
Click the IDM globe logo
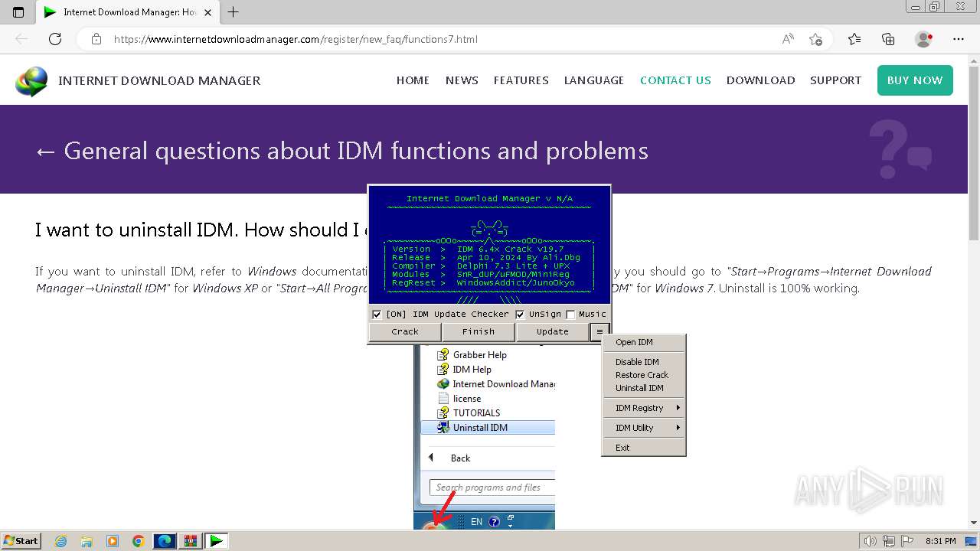[31, 81]
